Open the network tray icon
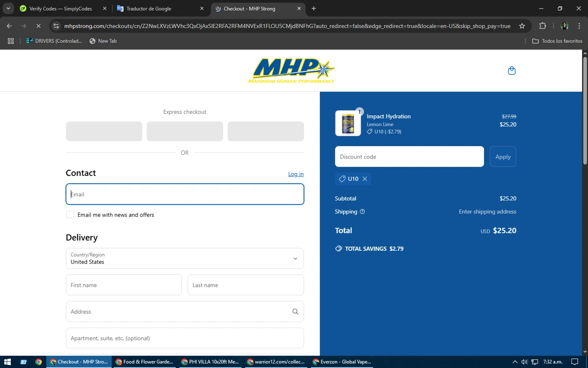Viewport: 588px width, 368px height. [x=535, y=362]
